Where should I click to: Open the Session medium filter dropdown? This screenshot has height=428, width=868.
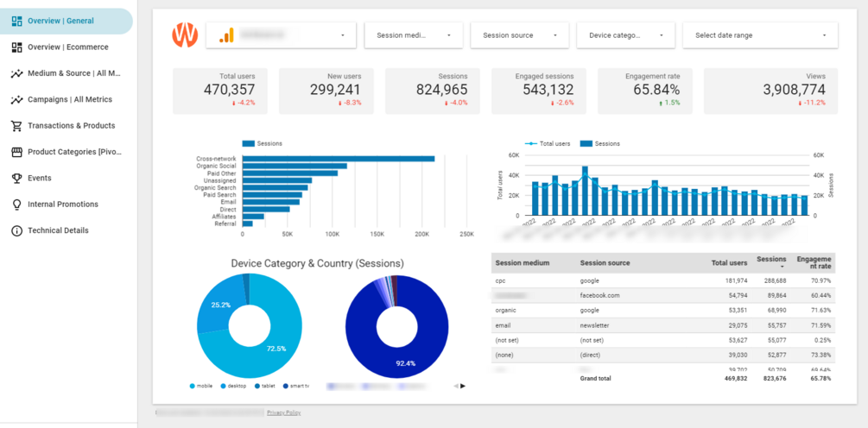(413, 35)
